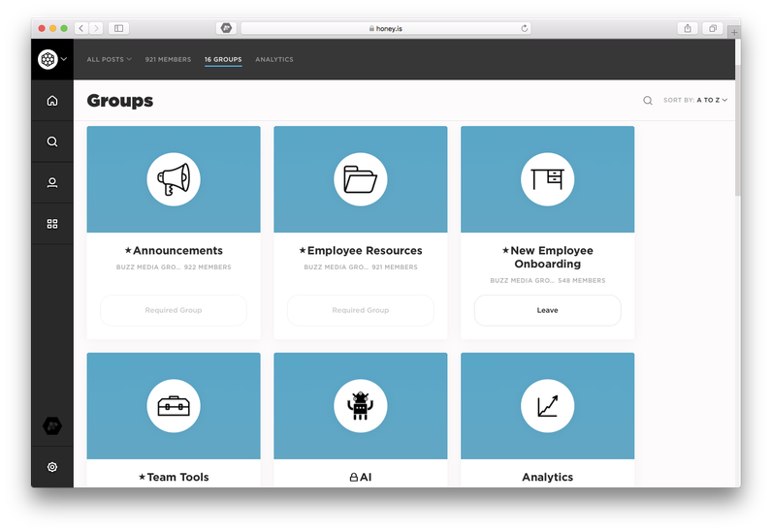Click Required Group button under Employee Resources

click(x=361, y=310)
